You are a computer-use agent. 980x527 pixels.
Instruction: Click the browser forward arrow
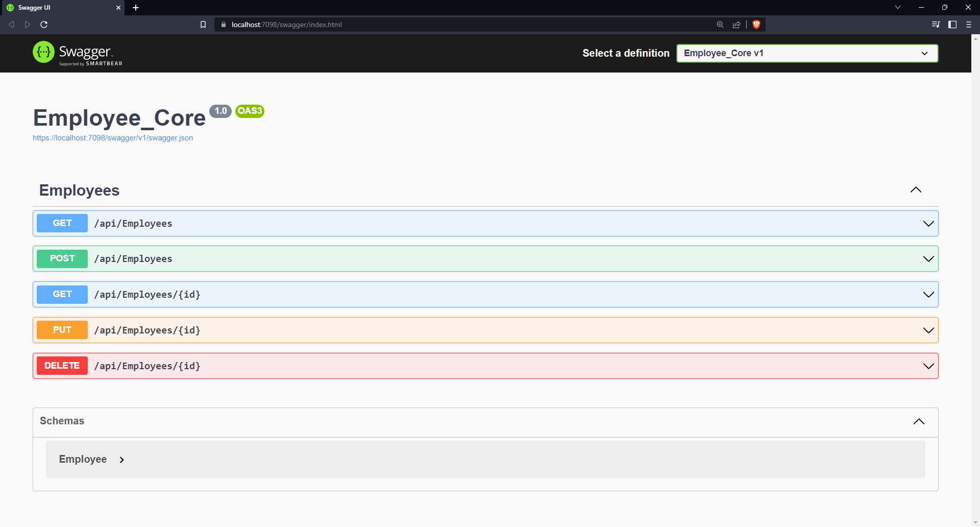coord(28,25)
